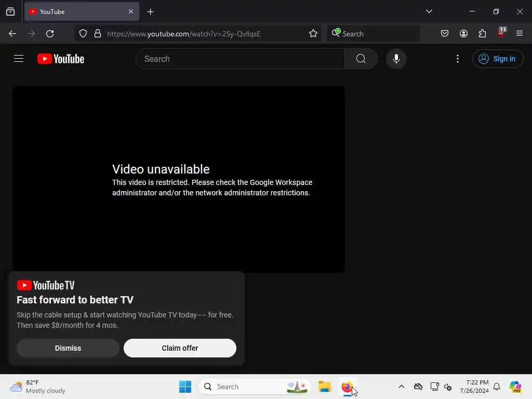This screenshot has width=532, height=399.
Task: Sign in to YouTube
Action: (x=497, y=59)
